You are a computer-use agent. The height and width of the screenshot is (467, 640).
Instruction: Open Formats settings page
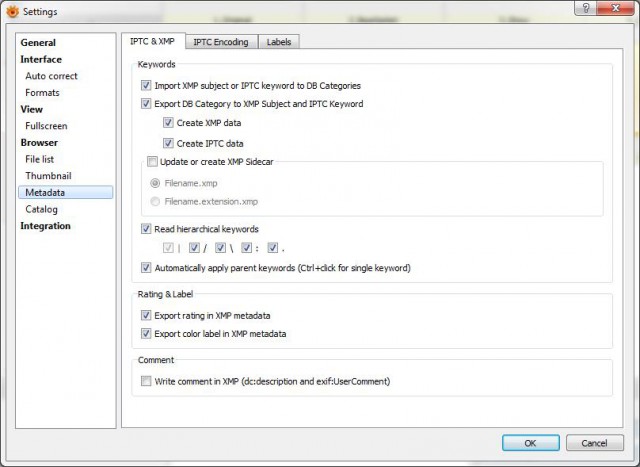[x=42, y=93]
